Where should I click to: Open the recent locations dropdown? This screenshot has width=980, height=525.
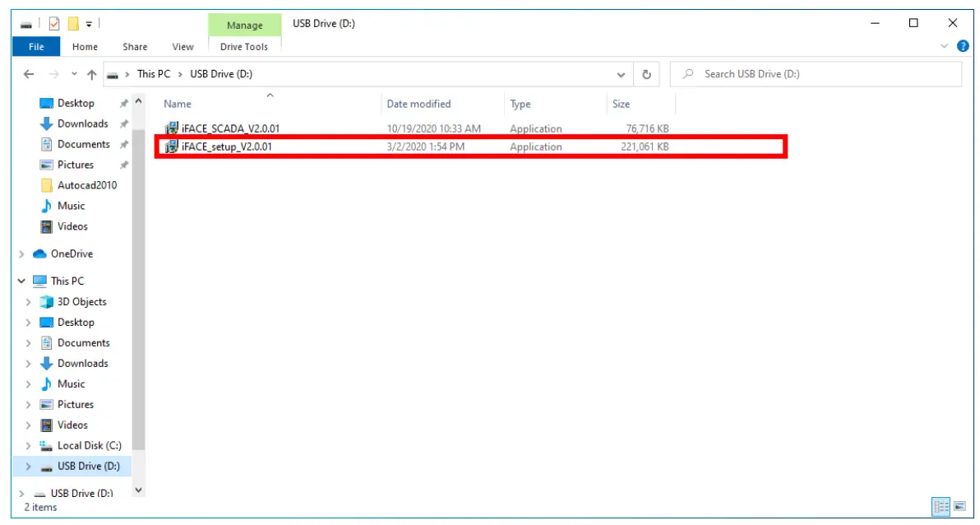[x=74, y=74]
